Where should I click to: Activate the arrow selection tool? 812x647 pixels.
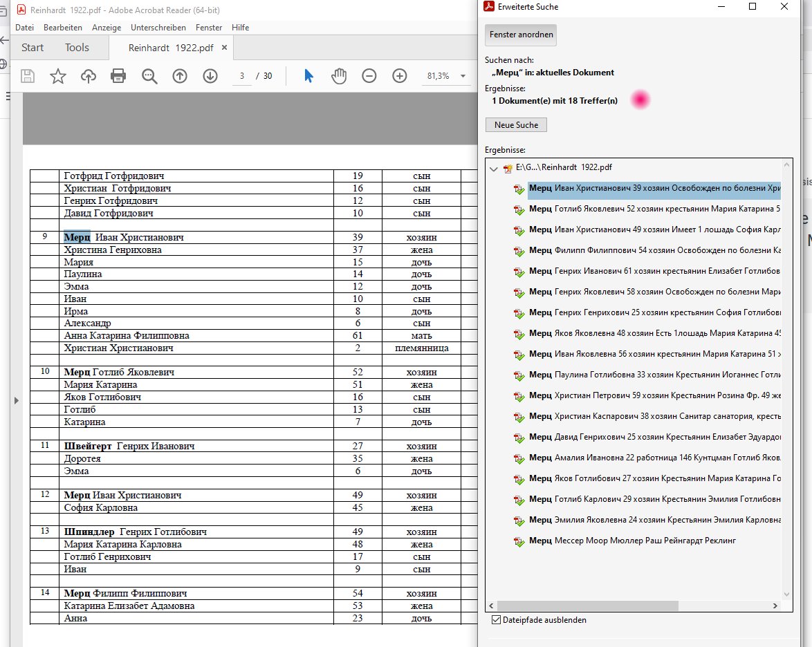308,76
